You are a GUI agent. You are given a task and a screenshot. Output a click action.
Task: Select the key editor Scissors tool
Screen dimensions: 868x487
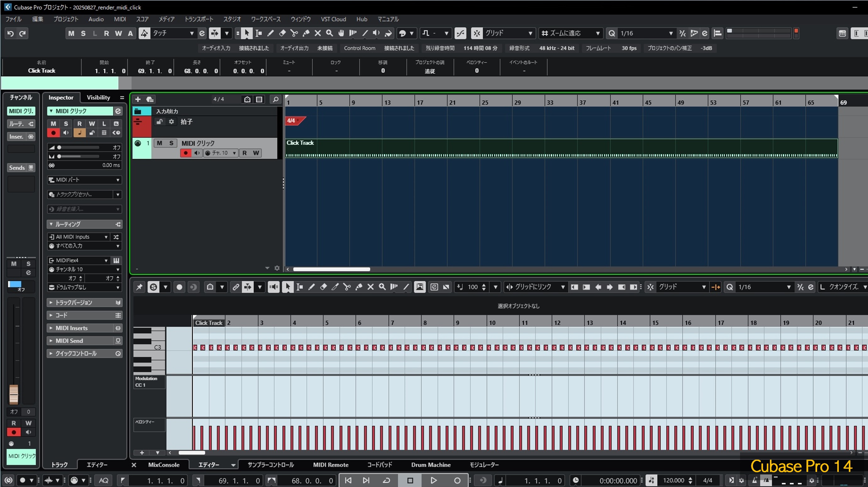pos(347,287)
